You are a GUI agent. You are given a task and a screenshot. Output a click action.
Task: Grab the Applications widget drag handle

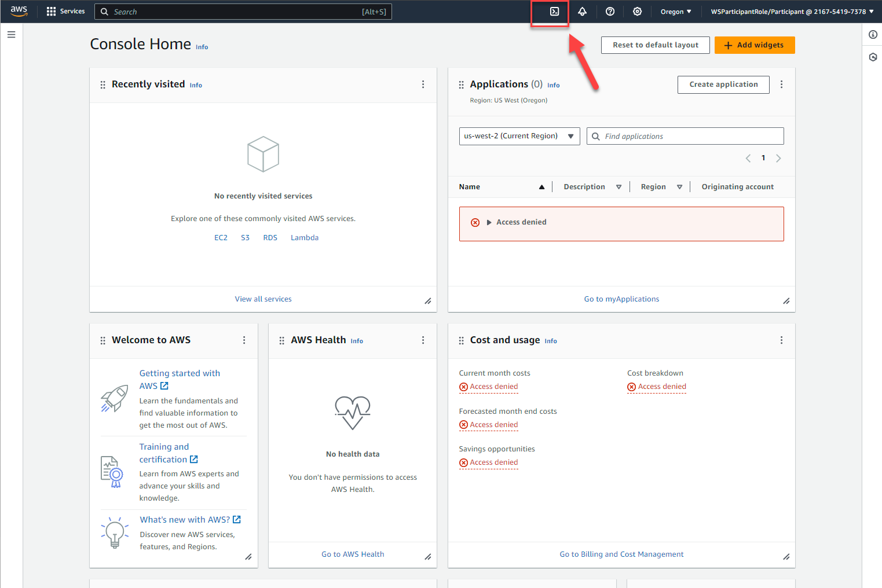click(x=461, y=85)
